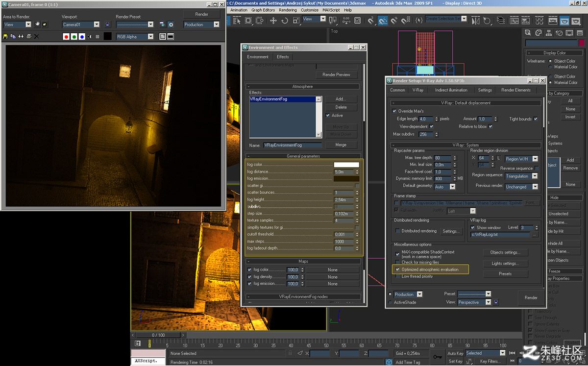The width and height of the screenshot is (588, 366).
Task: Open the Viewport Camera01 dropdown
Action: tap(81, 24)
